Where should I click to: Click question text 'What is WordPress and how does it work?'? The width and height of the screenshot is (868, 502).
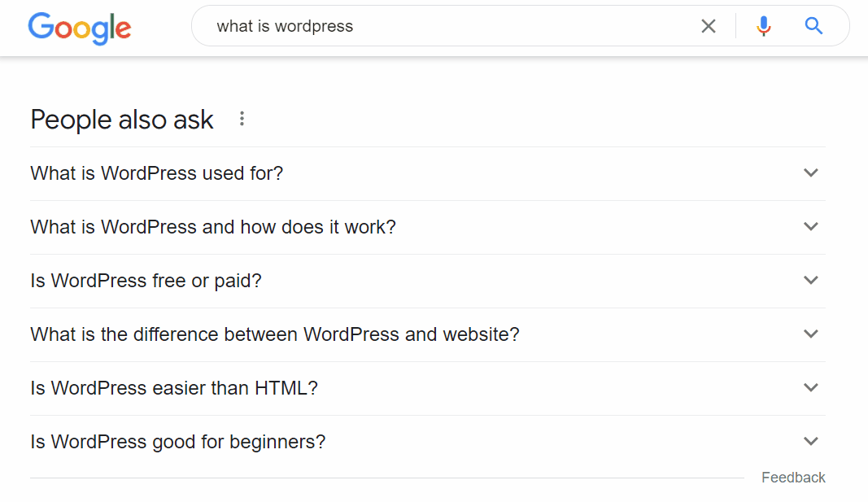pyautogui.click(x=213, y=227)
